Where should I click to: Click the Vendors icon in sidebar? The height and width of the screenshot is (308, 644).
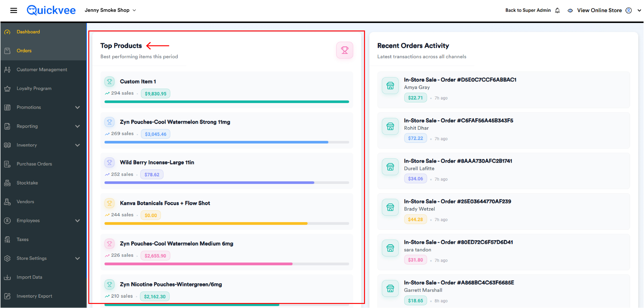[7, 202]
